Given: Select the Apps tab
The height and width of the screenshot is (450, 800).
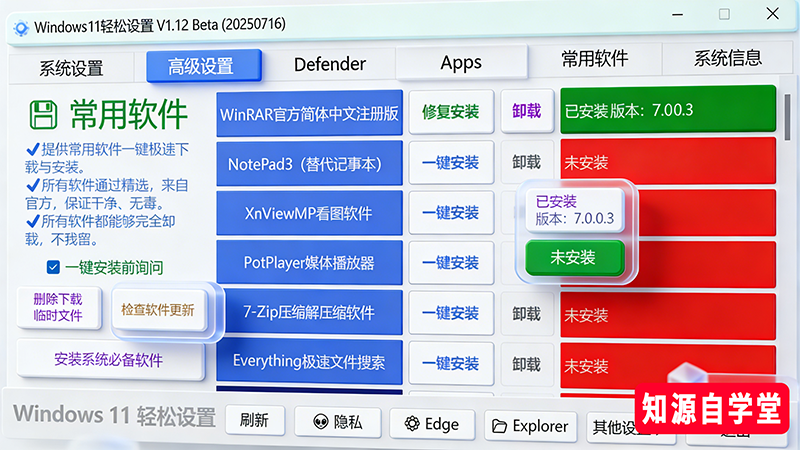Looking at the screenshot, I should click(x=461, y=62).
